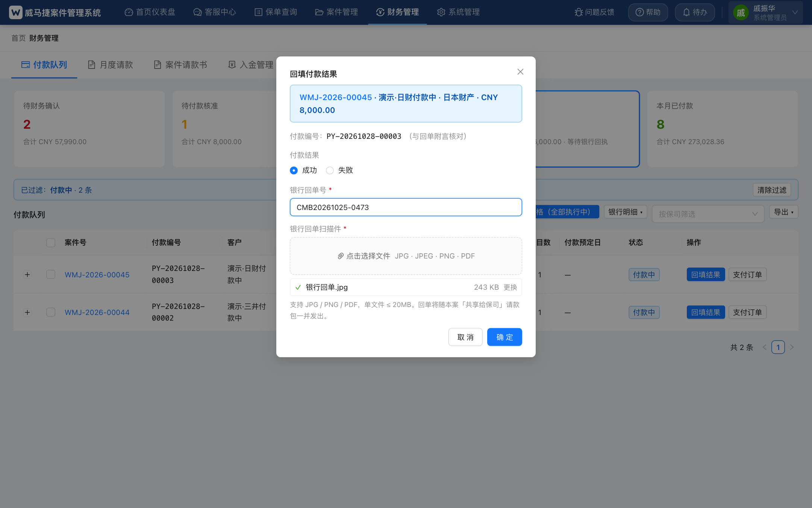Click the paperclip upload icon

[341, 256]
